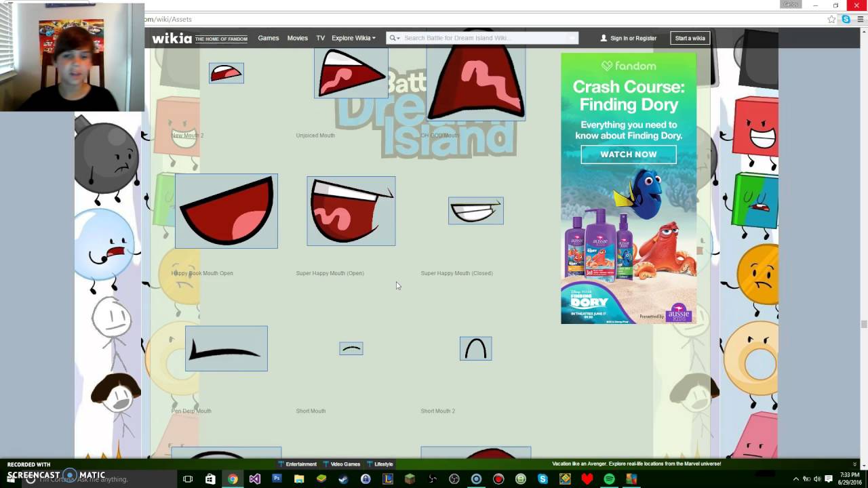This screenshot has height=488, width=868.
Task: Expand the Explore Wikia dropdown
Action: pyautogui.click(x=353, y=38)
